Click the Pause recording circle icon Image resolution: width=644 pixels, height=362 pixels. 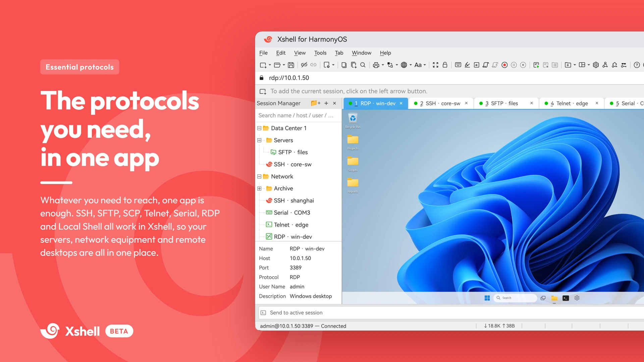coord(514,65)
